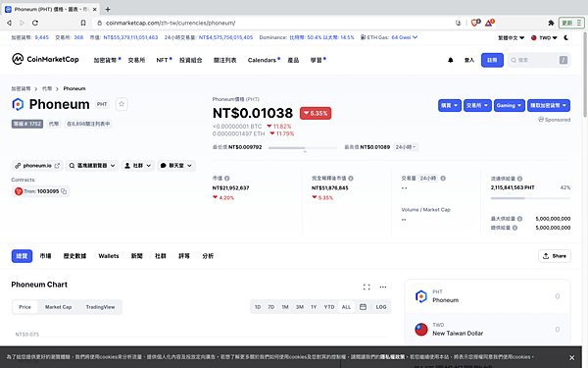Click the CoinMarketCap logo
This screenshot has width=588, height=368.
pos(45,59)
